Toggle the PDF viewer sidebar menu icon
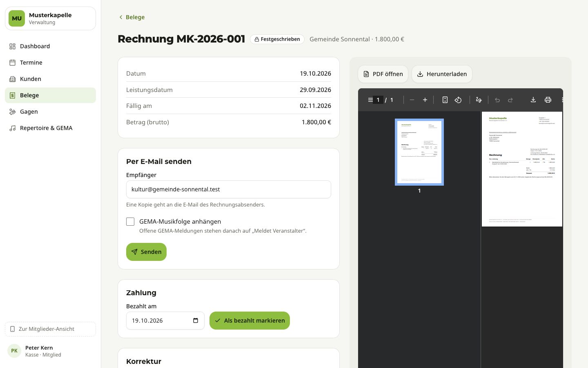This screenshot has height=368, width=588. click(370, 100)
